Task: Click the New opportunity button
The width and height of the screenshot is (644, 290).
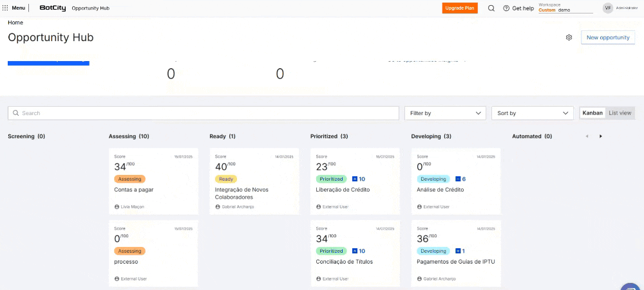Action: tap(608, 37)
